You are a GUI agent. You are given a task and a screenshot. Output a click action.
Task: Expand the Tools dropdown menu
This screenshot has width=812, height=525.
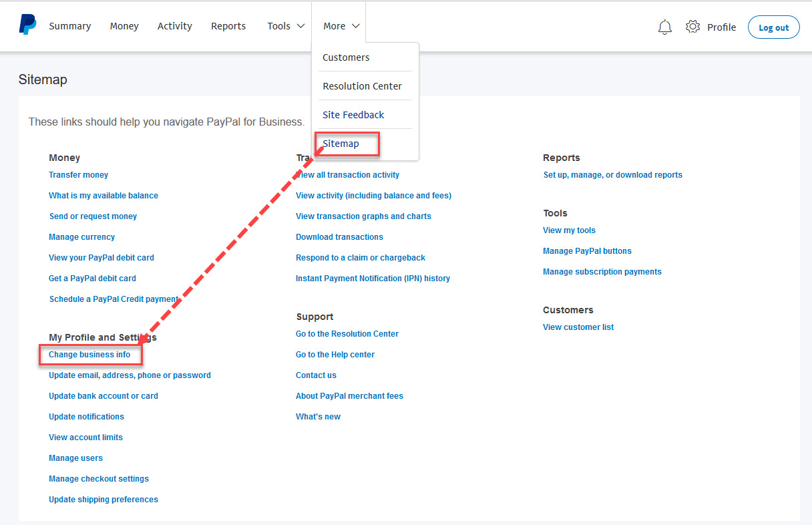pos(286,26)
